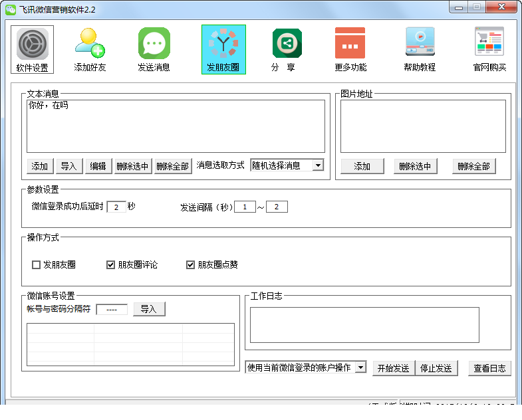Screen dimensions: 522x420
Task: Click 导入 button under 文本消息
Action: click(x=69, y=166)
